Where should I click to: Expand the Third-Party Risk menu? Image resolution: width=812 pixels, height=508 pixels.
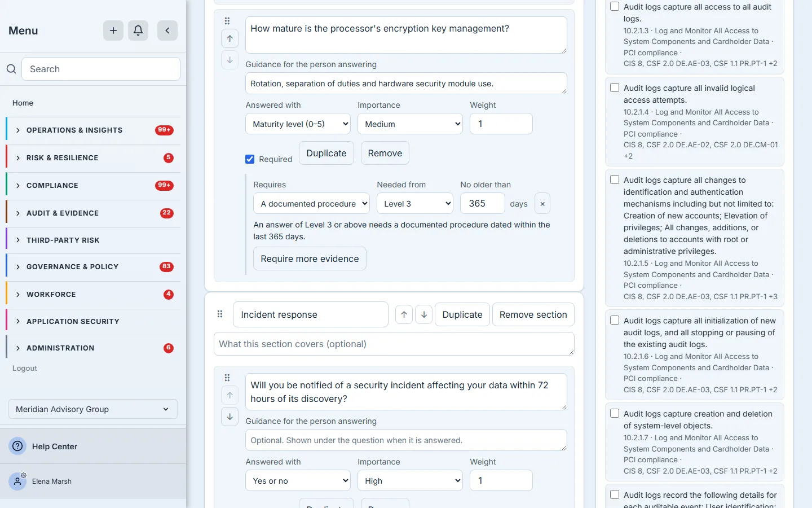tap(93, 240)
